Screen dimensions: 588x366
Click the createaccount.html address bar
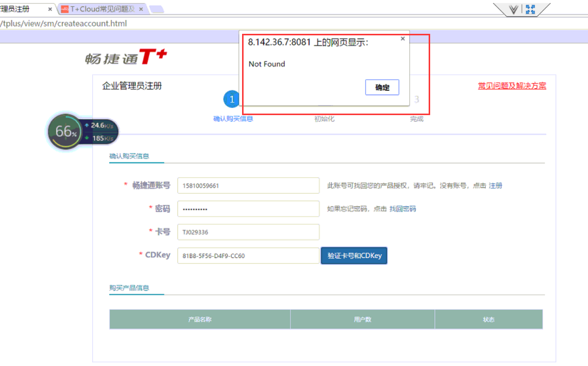(294, 23)
